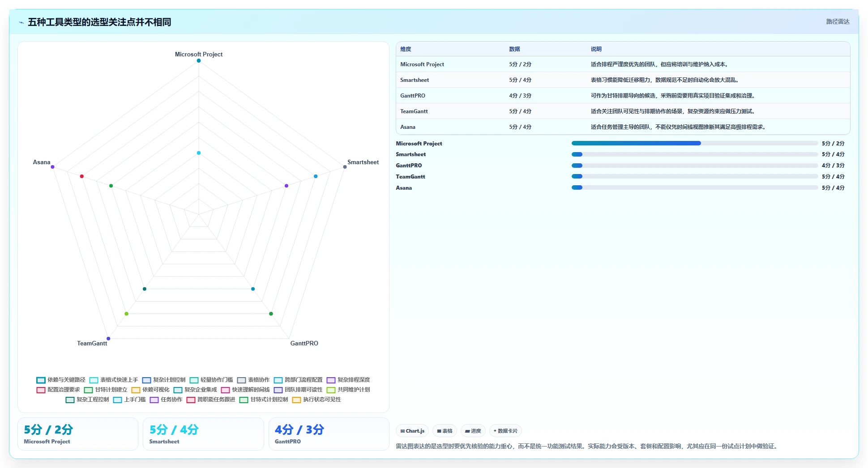Screen dimensions: 868x468
Task: Hide the 共同维护计划 dataset in legend
Action: (348, 390)
